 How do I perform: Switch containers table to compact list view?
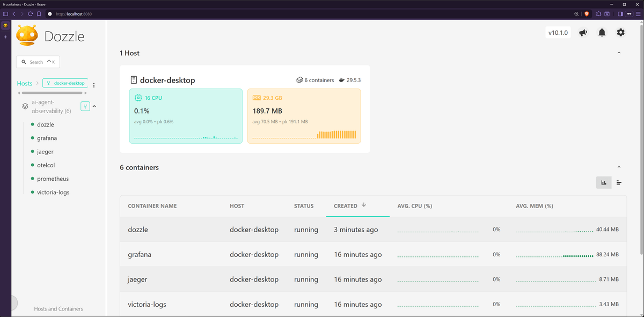click(619, 182)
